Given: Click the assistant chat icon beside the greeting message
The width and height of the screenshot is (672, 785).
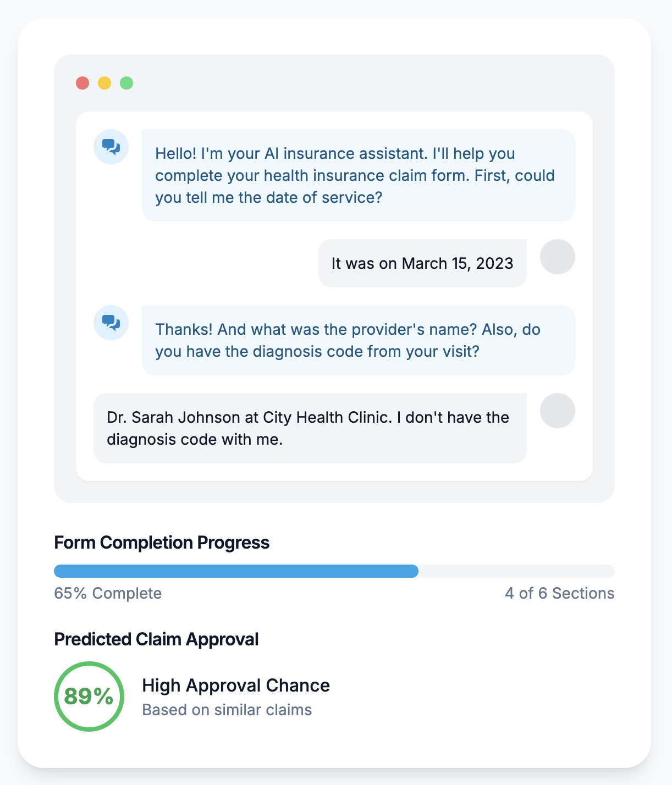Looking at the screenshot, I should [x=111, y=147].
